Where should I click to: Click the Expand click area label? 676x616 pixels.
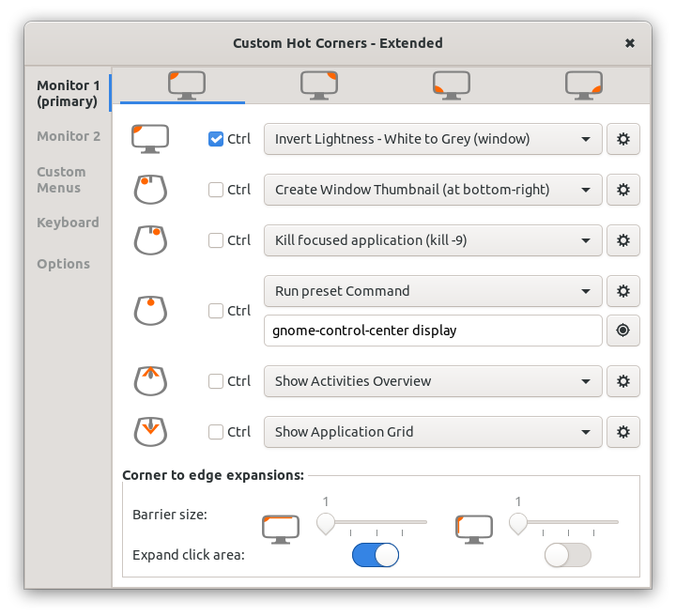pyautogui.click(x=189, y=555)
